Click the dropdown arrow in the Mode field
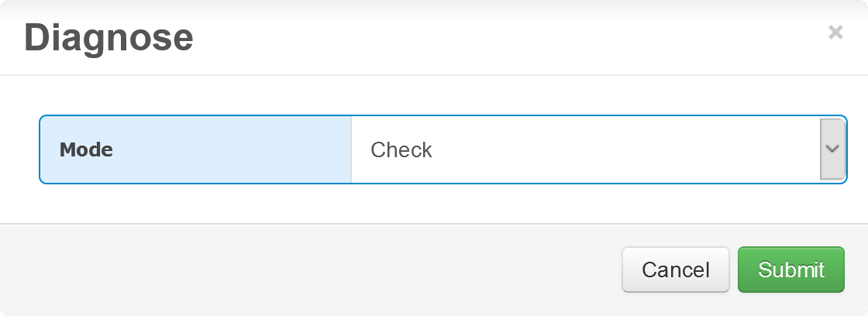Screen dimensions: 868x316 [832, 149]
